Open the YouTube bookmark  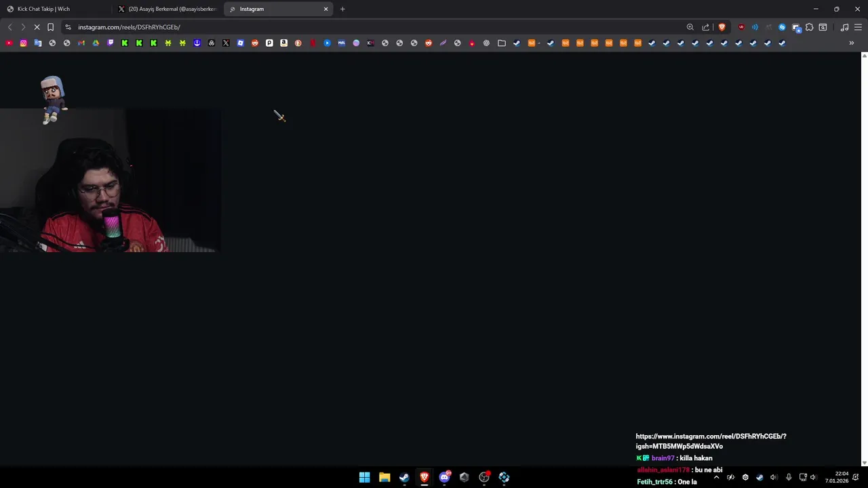9,43
